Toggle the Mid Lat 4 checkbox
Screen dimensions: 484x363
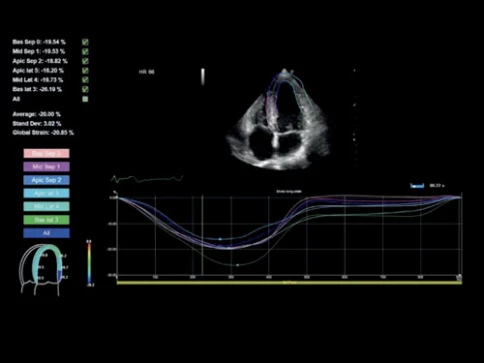[x=85, y=80]
